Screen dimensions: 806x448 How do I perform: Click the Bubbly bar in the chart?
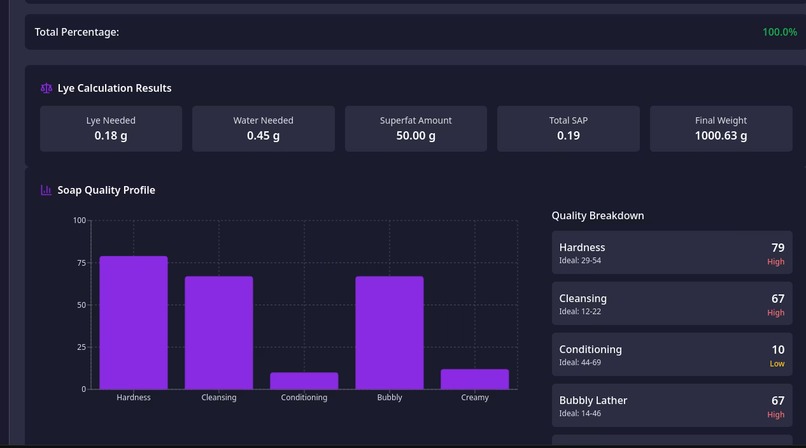390,333
